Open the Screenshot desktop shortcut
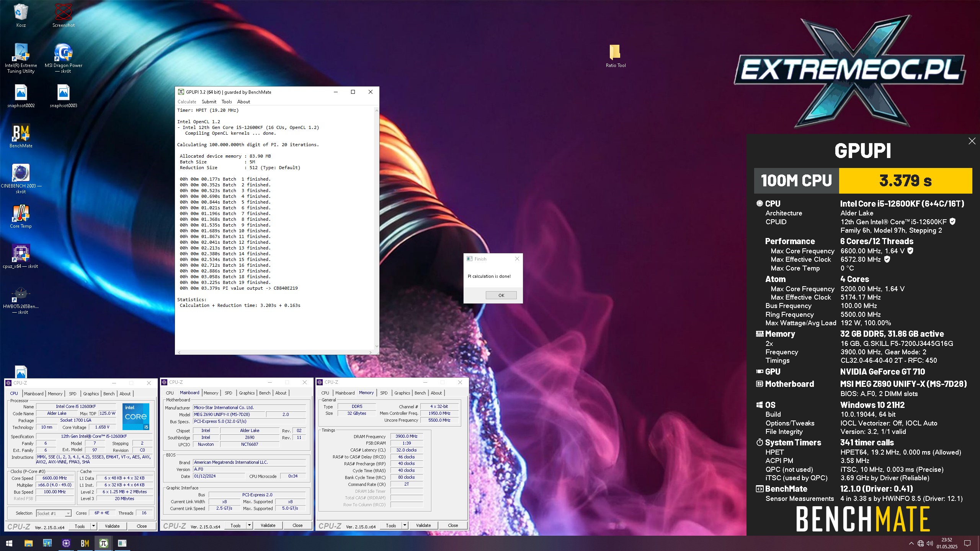Screen dimensions: 980x551 [64, 15]
